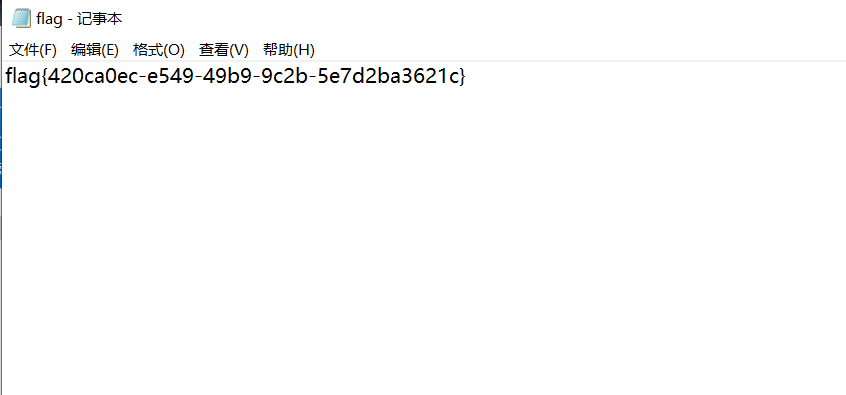Open the 编辑(E) menu
This screenshot has height=395, width=846.
pyautogui.click(x=94, y=50)
